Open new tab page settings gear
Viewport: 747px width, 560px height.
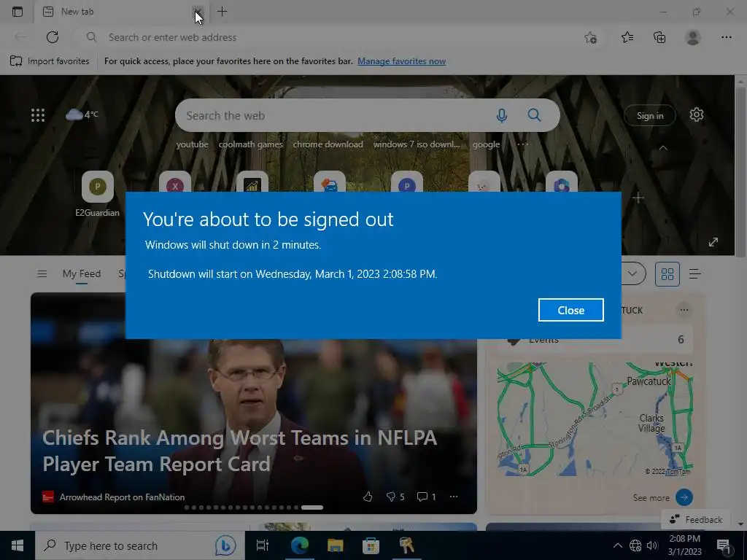[697, 114]
